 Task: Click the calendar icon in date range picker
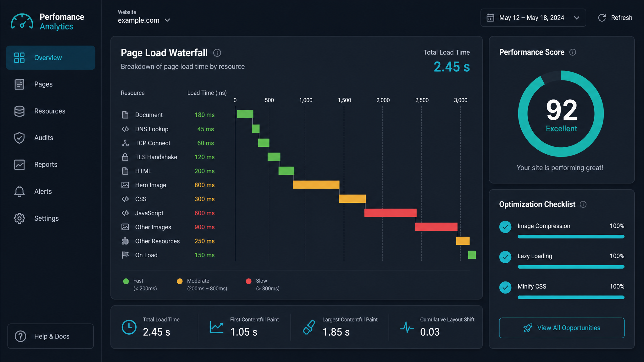[490, 18]
